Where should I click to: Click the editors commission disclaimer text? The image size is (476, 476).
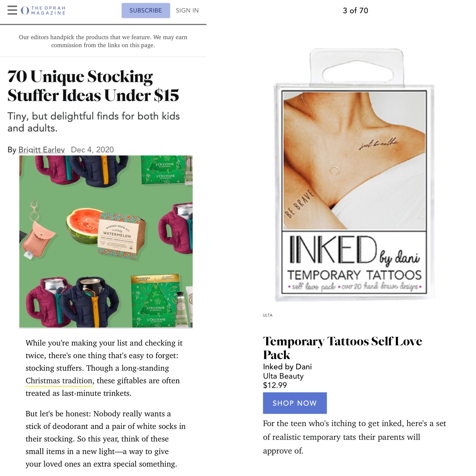pyautogui.click(x=103, y=41)
